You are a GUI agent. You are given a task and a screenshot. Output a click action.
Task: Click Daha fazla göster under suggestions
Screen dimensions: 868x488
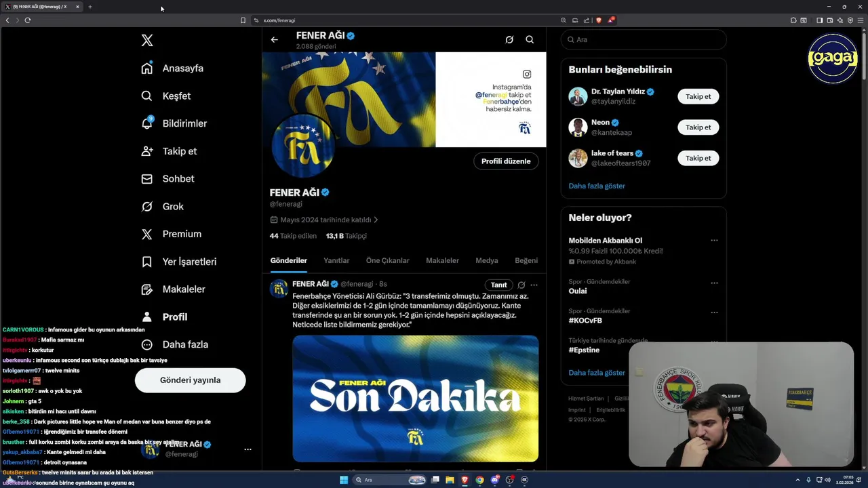click(x=597, y=186)
